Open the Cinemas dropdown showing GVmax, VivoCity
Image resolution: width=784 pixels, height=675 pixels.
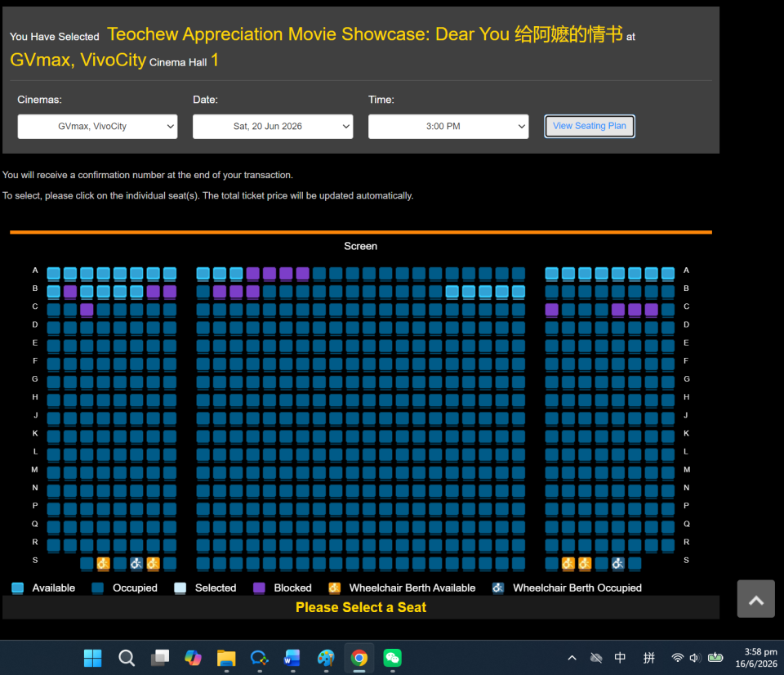pos(97,126)
